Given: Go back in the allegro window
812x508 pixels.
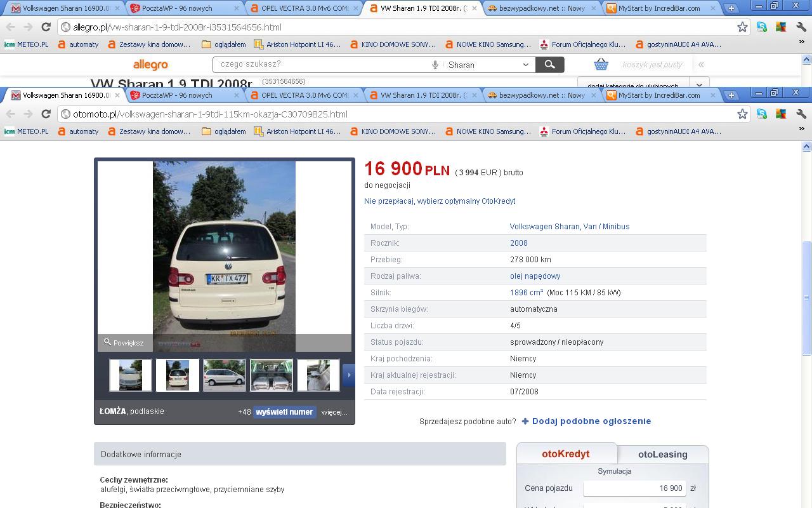Looking at the screenshot, I should (x=10, y=27).
